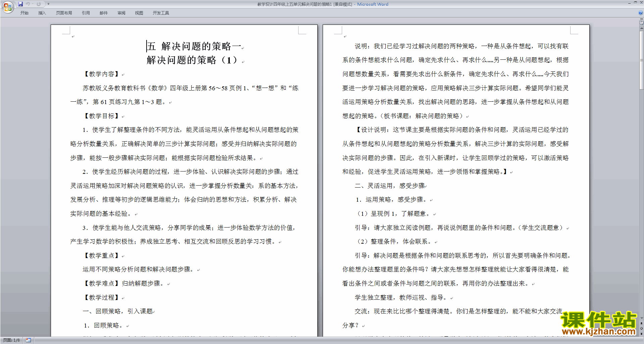Click the title line 五 解决问题的策略一

point(194,46)
